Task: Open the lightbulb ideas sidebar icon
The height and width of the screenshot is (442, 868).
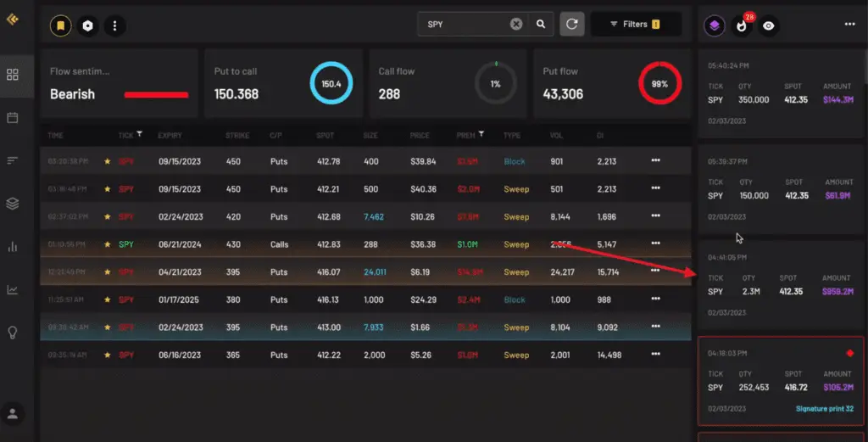Action: [12, 333]
